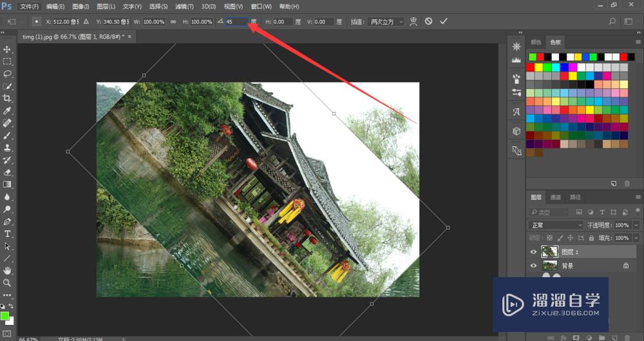Hide the 图层 1 layer via its eye icon
The image size is (644, 341).
click(x=533, y=252)
